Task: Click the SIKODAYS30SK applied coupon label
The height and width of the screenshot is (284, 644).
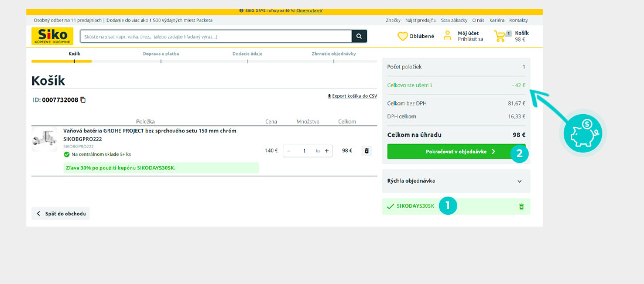Action: pos(415,206)
